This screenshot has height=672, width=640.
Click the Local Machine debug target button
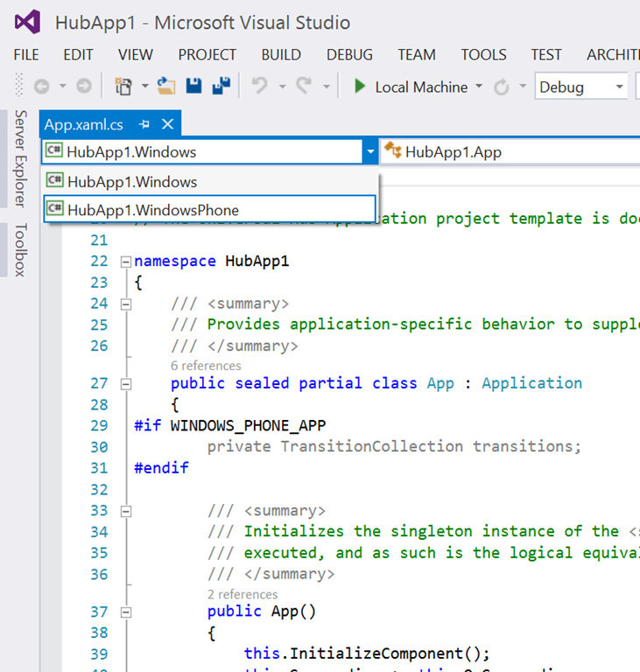pos(421,87)
